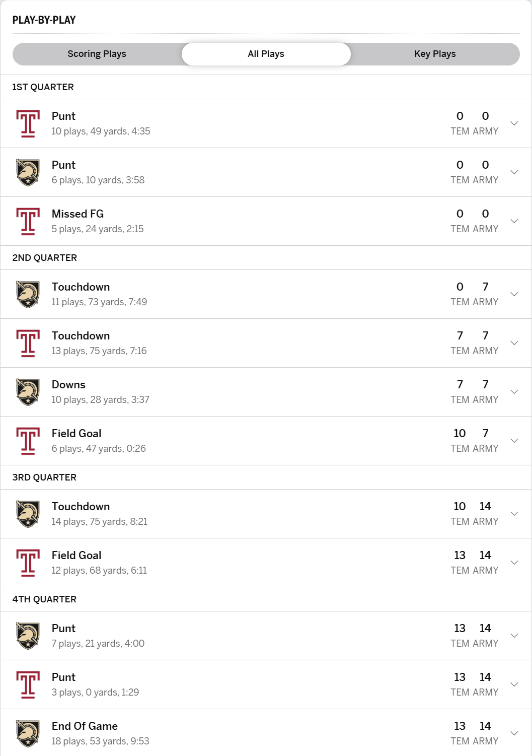This screenshot has width=532, height=756.
Task: Expand the Downs drive chevron
Action: 514,392
